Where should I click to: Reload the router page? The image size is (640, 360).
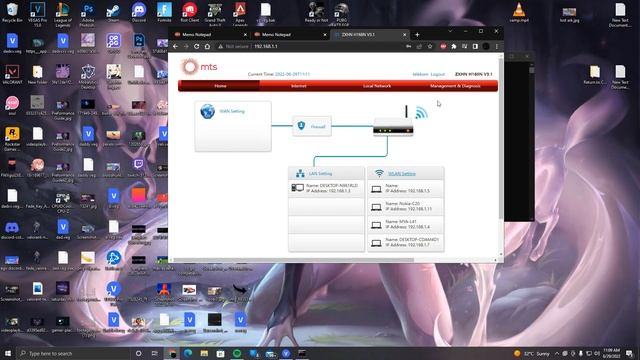pos(197,47)
